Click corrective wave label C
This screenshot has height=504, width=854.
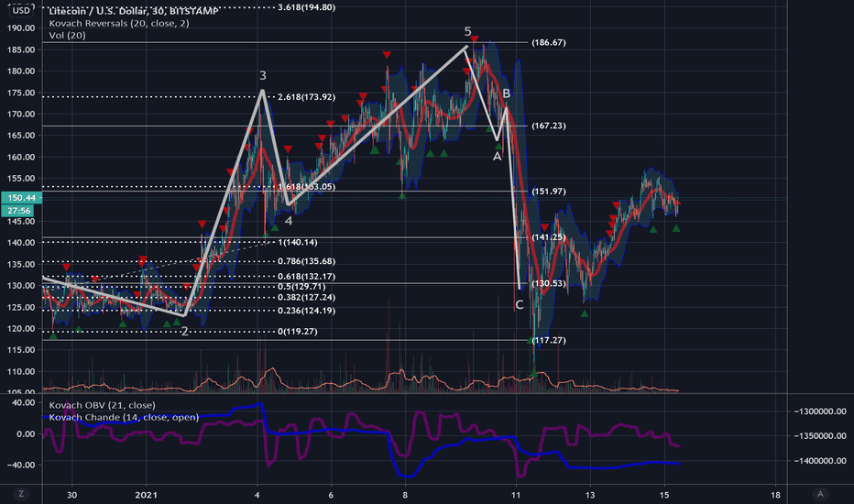[x=519, y=305]
